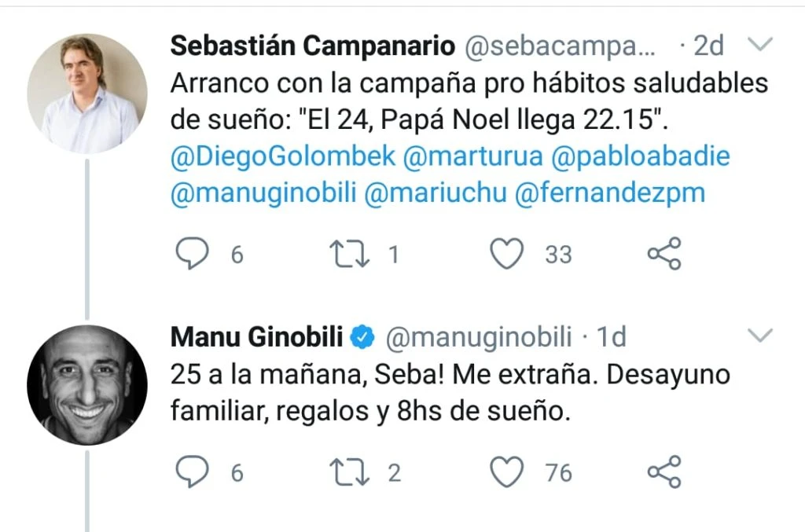This screenshot has width=805, height=532.
Task: Open the @manuginobili mention in first tweet
Action: tap(263, 193)
